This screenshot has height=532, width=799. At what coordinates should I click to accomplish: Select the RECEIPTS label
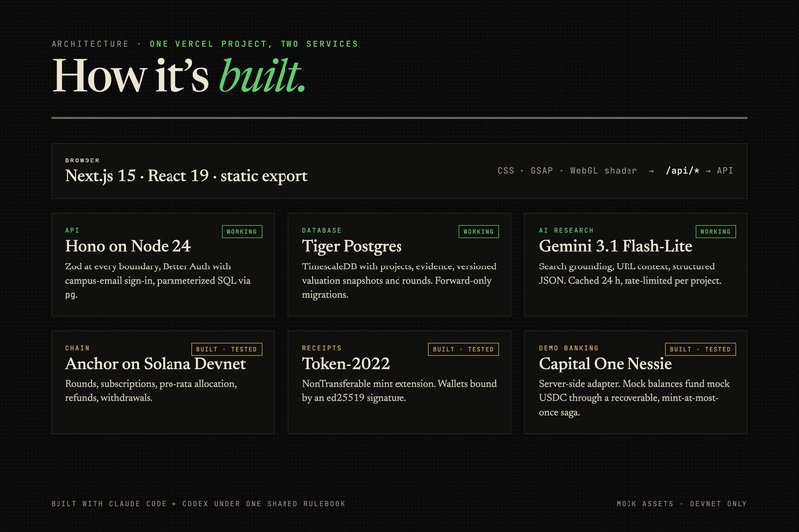tap(321, 348)
